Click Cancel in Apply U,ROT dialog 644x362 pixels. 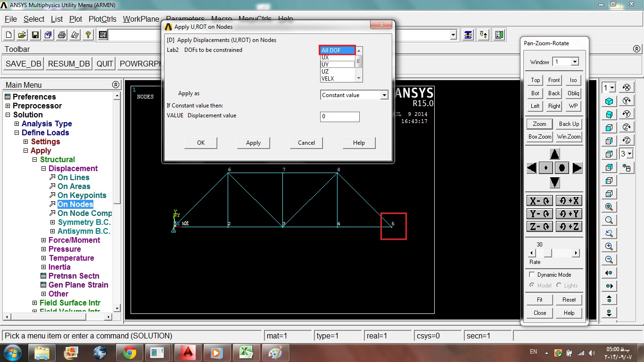click(306, 143)
